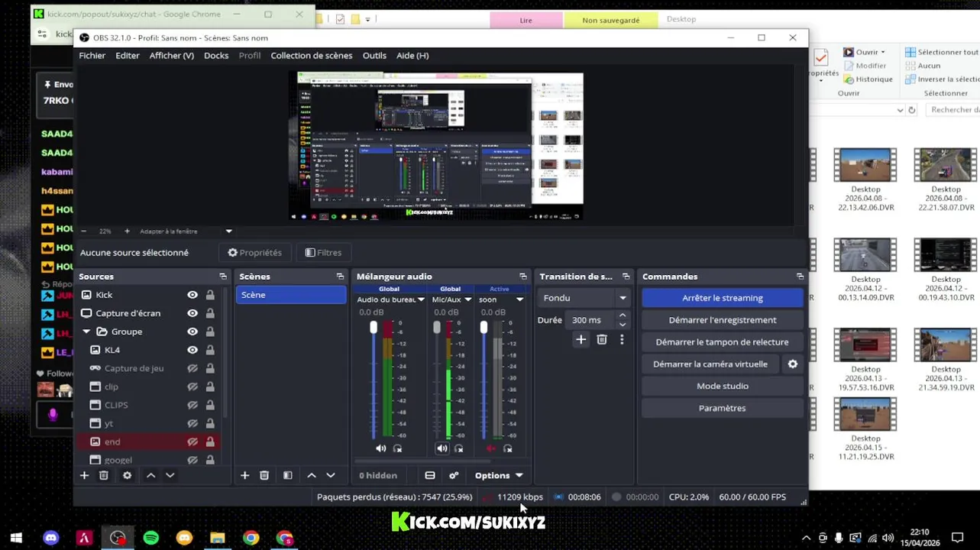Toggle monitoring headphone icon for Audio du bureau
The image size is (980, 550).
click(x=397, y=448)
